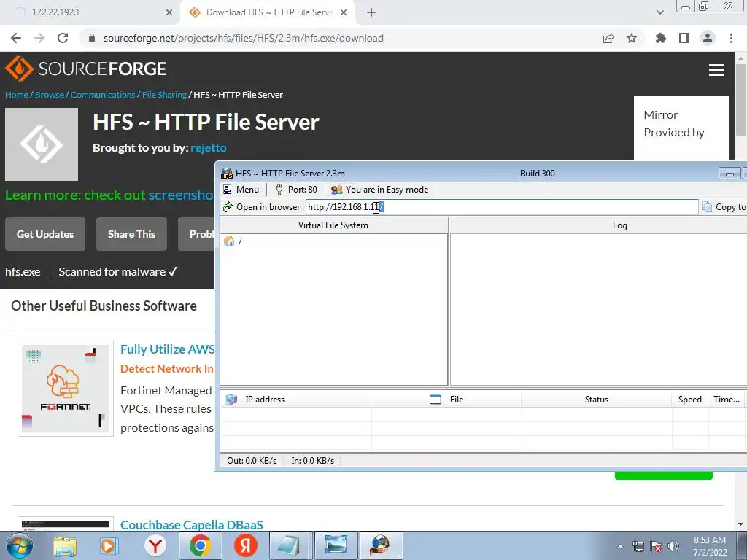Click Chrome forward arrow
This screenshot has width=747, height=560.
click(x=39, y=38)
